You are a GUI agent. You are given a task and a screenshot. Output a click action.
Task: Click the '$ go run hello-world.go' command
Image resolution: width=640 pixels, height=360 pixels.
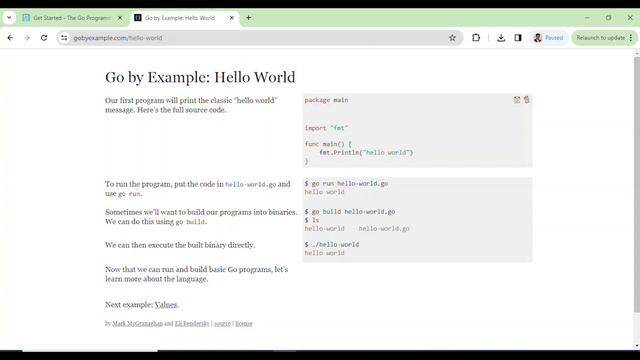tap(346, 183)
